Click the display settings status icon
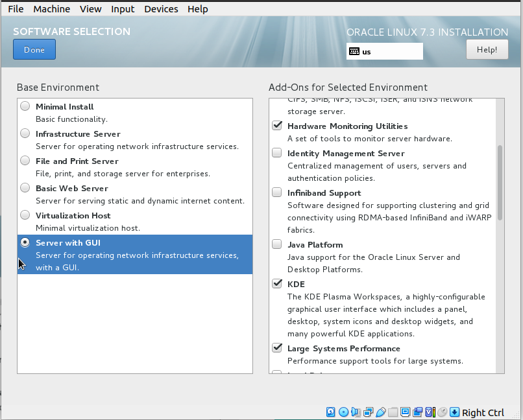Viewport: 523px width, 420px height. coord(406,412)
